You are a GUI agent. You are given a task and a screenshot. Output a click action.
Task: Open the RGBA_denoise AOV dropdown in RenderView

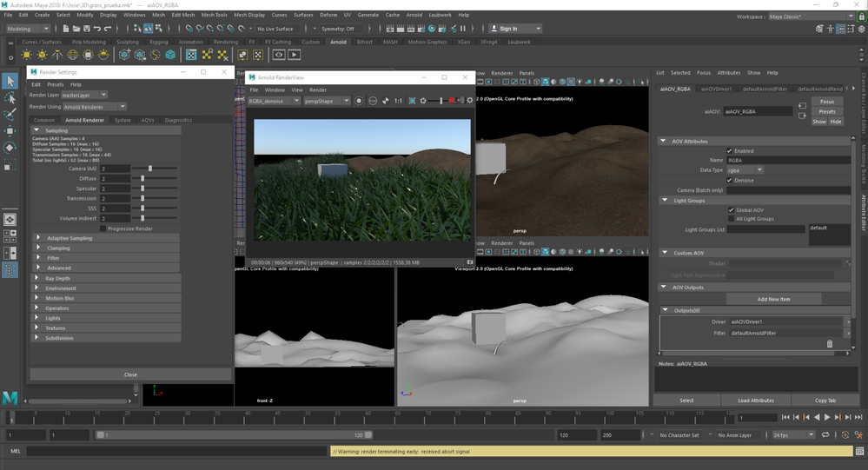point(274,101)
